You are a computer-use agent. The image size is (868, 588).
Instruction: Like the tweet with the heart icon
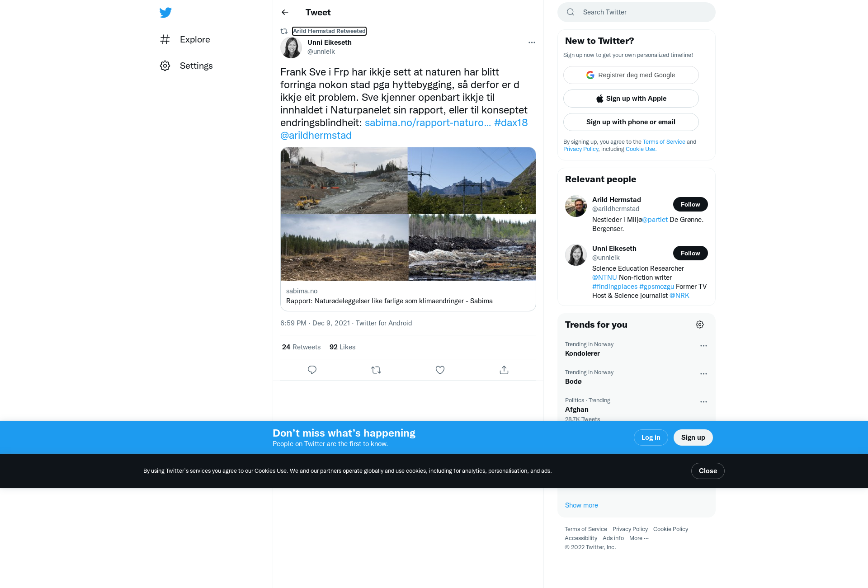440,370
